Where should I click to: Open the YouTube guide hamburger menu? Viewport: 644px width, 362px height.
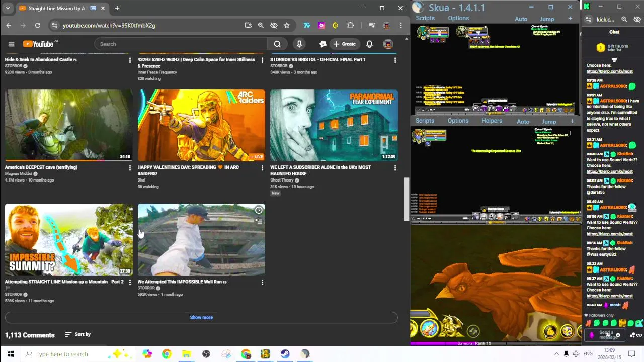(x=11, y=44)
